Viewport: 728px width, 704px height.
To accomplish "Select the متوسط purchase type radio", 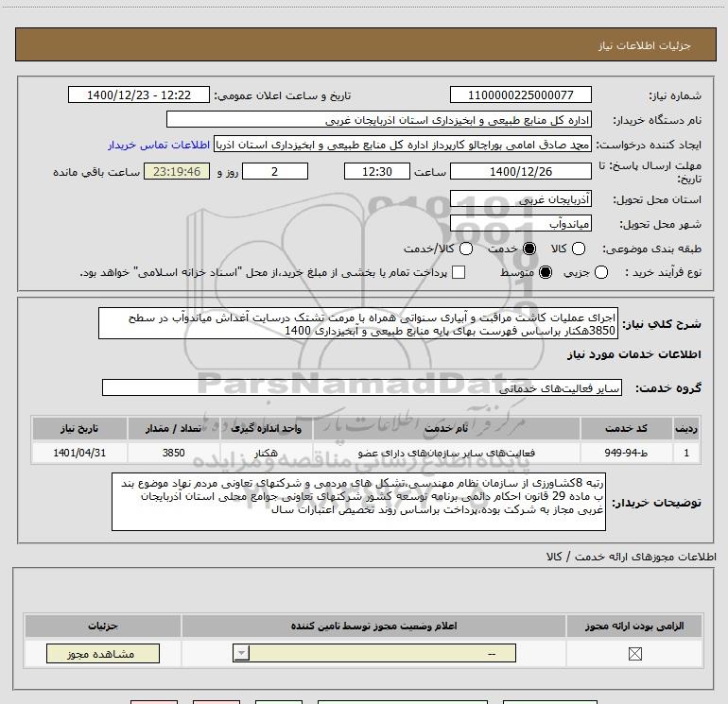I will point(546,272).
